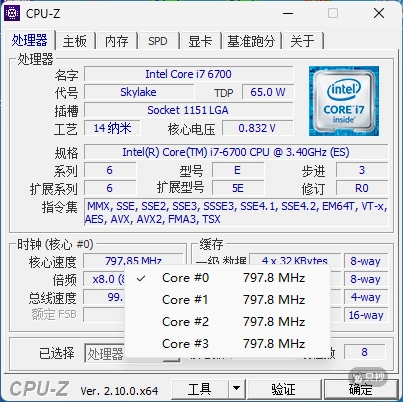
Task: Switch to the 主板 tab
Action: point(75,41)
